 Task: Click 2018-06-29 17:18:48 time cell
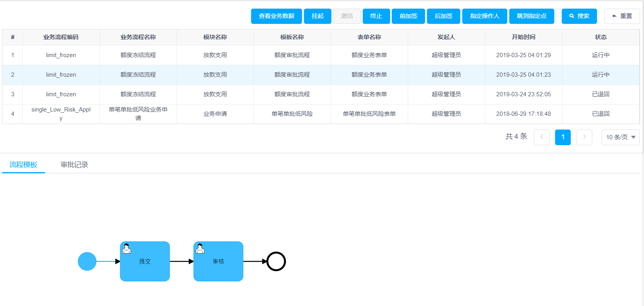click(x=524, y=114)
